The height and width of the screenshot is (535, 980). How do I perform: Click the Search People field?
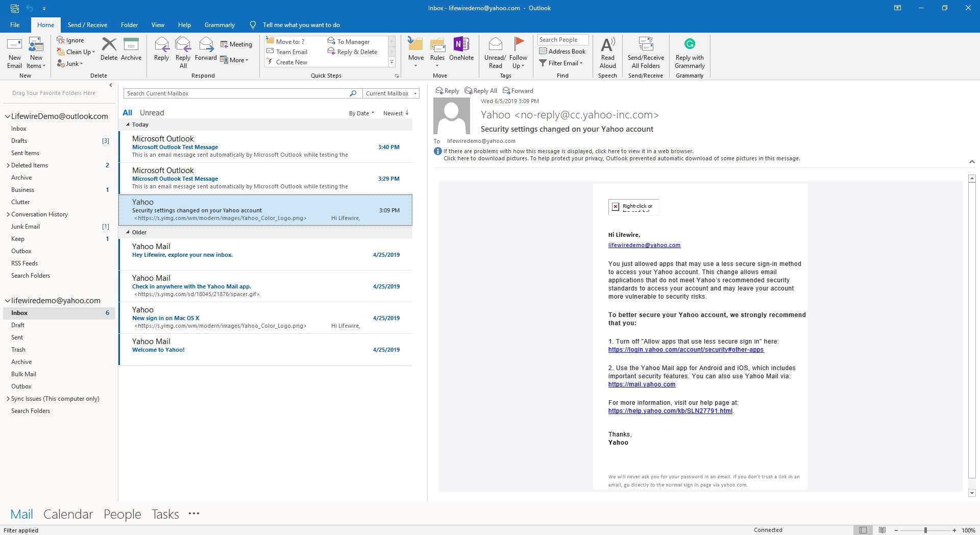point(563,40)
